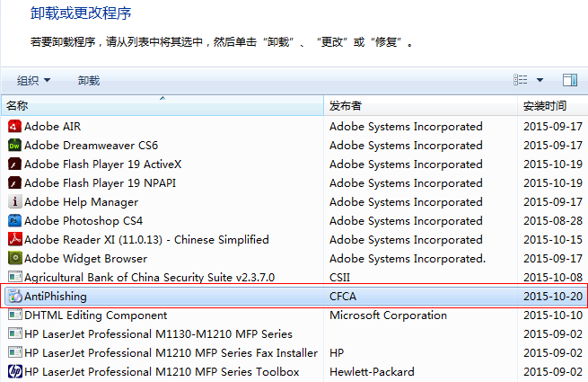The height and width of the screenshot is (382, 588).
Task: Click the change view icon in toolbar
Action: coord(520,80)
